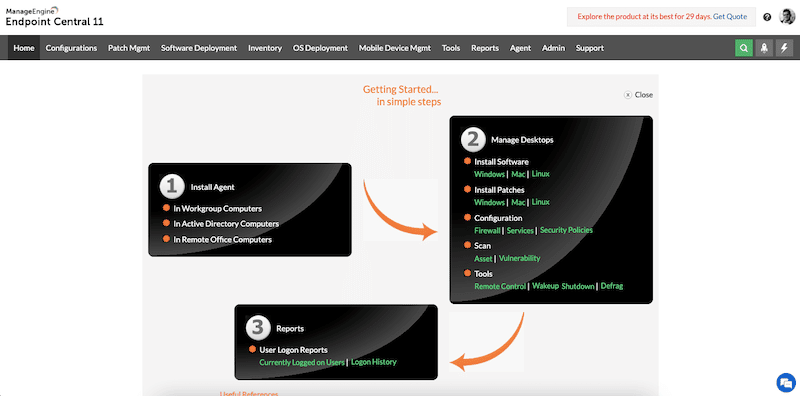Open Currently Logged on Users report
The height and width of the screenshot is (396, 800).
tap(302, 362)
